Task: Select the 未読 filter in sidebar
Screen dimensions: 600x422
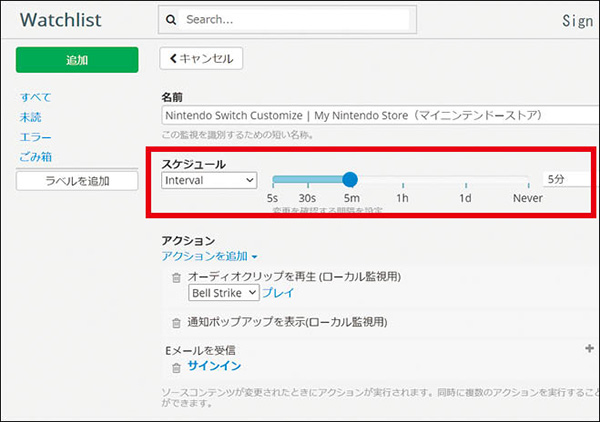Action: tap(31, 117)
